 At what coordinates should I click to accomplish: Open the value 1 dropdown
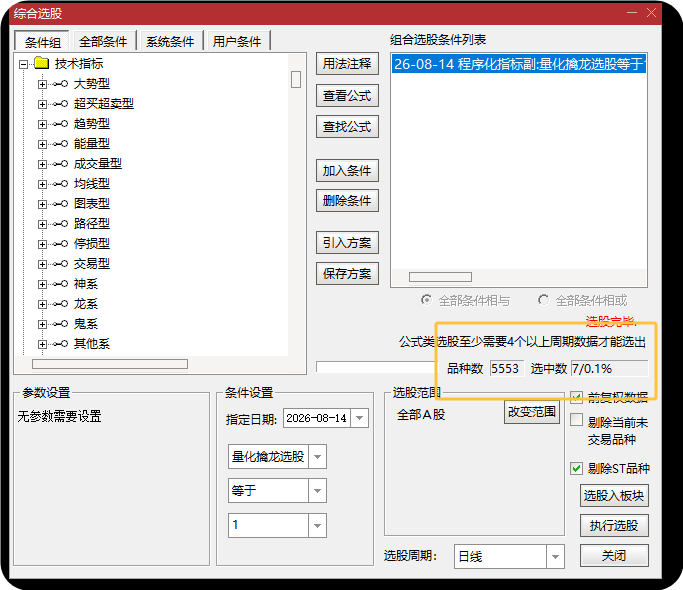click(318, 525)
